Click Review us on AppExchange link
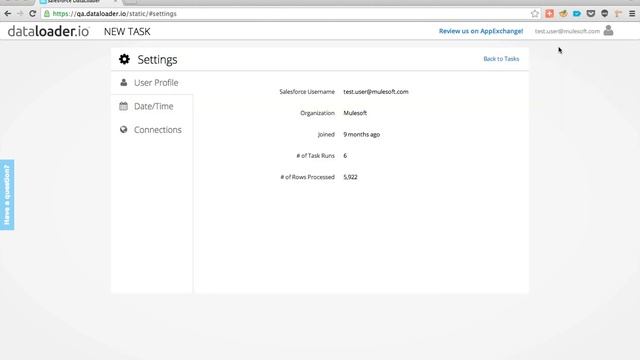Viewport: 640px width, 360px height. (481, 31)
